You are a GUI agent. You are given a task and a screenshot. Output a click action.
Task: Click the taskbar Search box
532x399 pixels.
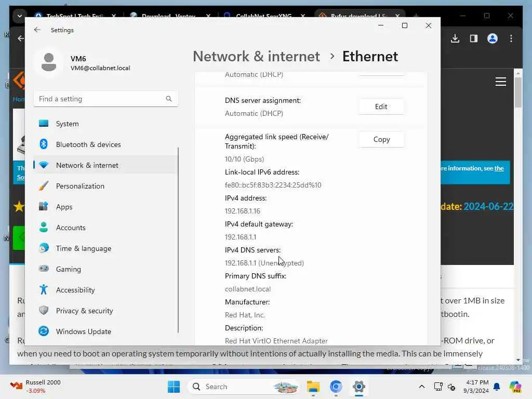(243, 387)
